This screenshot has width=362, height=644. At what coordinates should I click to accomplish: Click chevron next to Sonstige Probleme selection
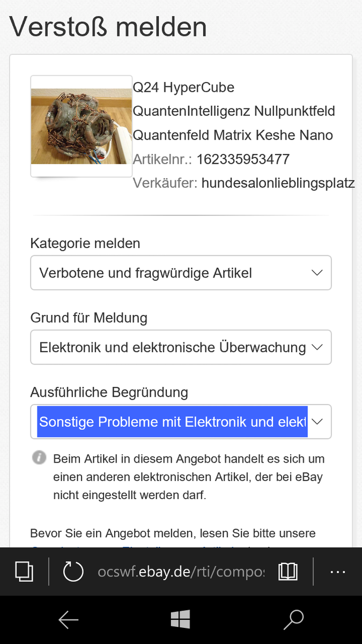point(317,422)
